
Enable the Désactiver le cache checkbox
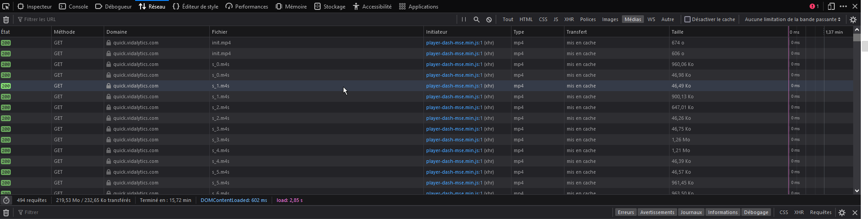pyautogui.click(x=687, y=19)
